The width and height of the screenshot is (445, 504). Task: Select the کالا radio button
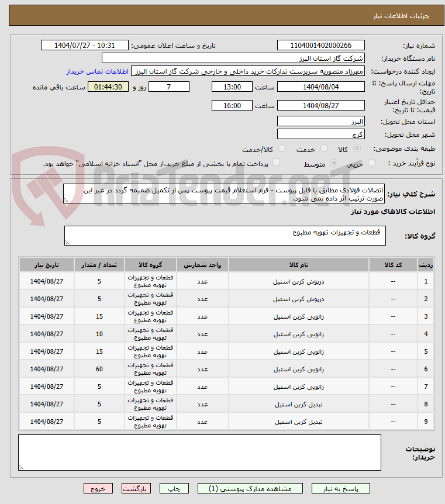[357, 149]
